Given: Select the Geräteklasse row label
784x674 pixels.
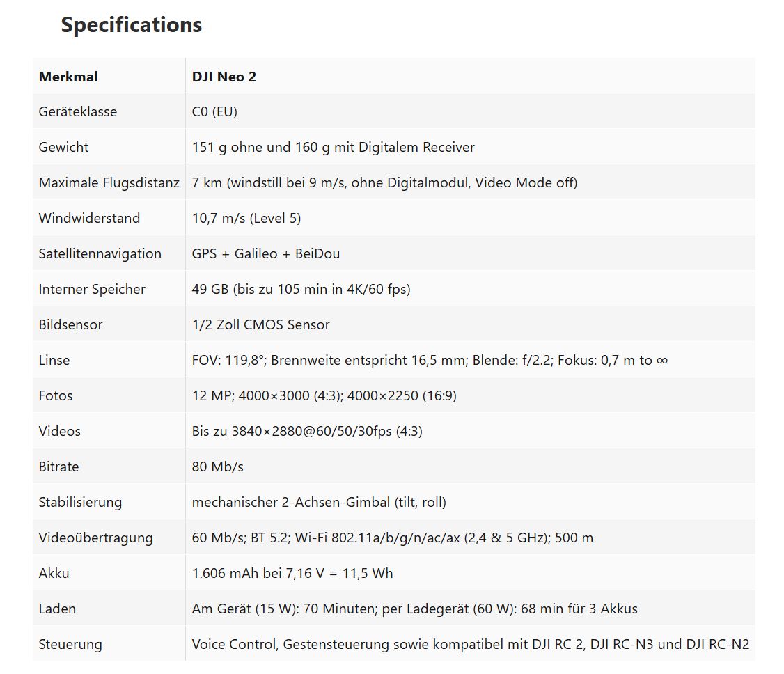Looking at the screenshot, I should pyautogui.click(x=77, y=112).
